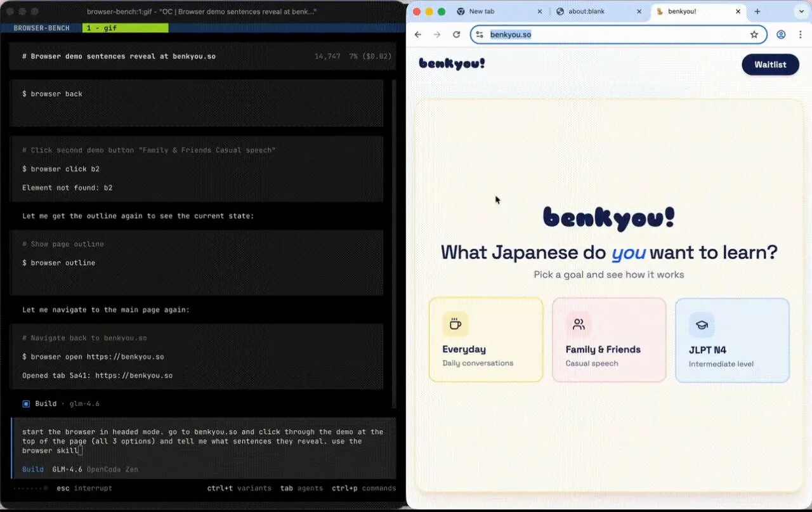Click the "$ browser outline" command

pyautogui.click(x=58, y=263)
